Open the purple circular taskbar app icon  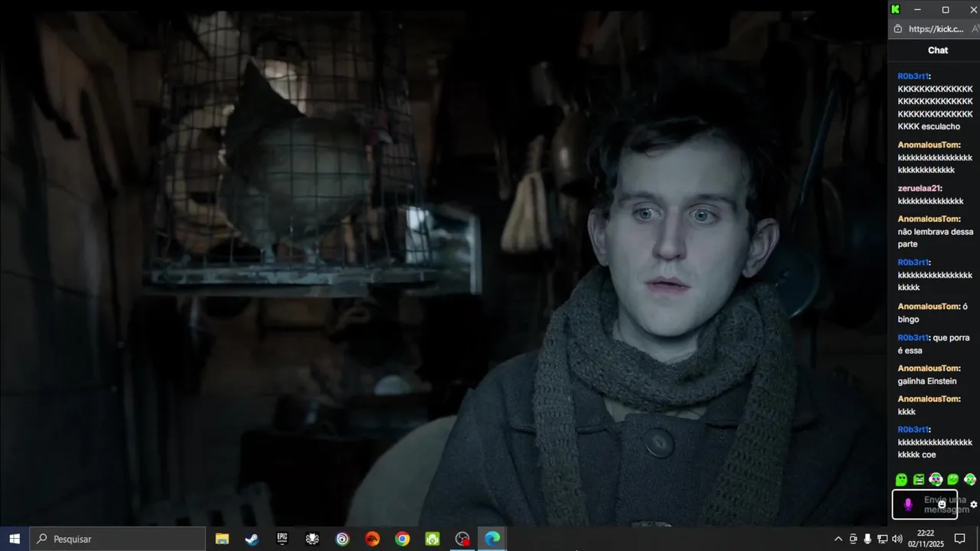[342, 539]
